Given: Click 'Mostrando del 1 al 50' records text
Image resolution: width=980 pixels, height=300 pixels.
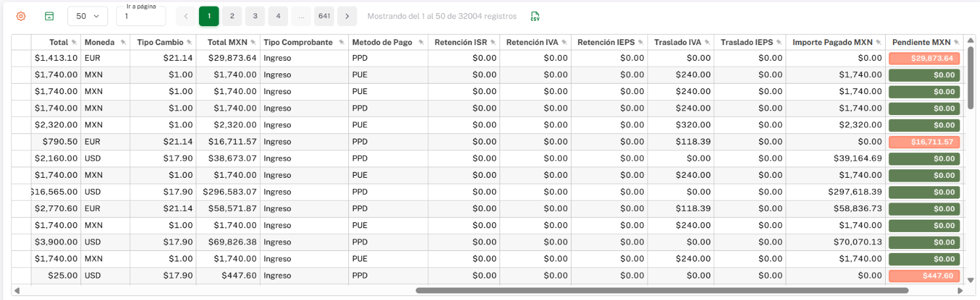Looking at the screenshot, I should point(442,16).
